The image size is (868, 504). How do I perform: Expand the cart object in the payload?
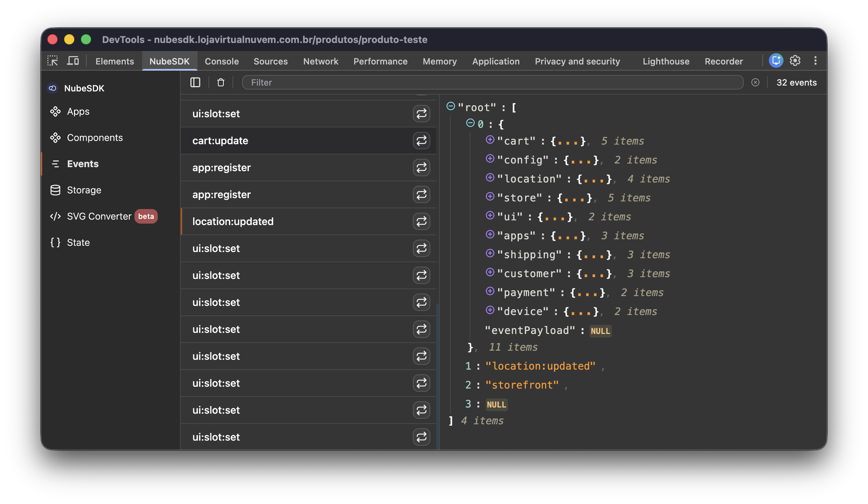(x=490, y=141)
